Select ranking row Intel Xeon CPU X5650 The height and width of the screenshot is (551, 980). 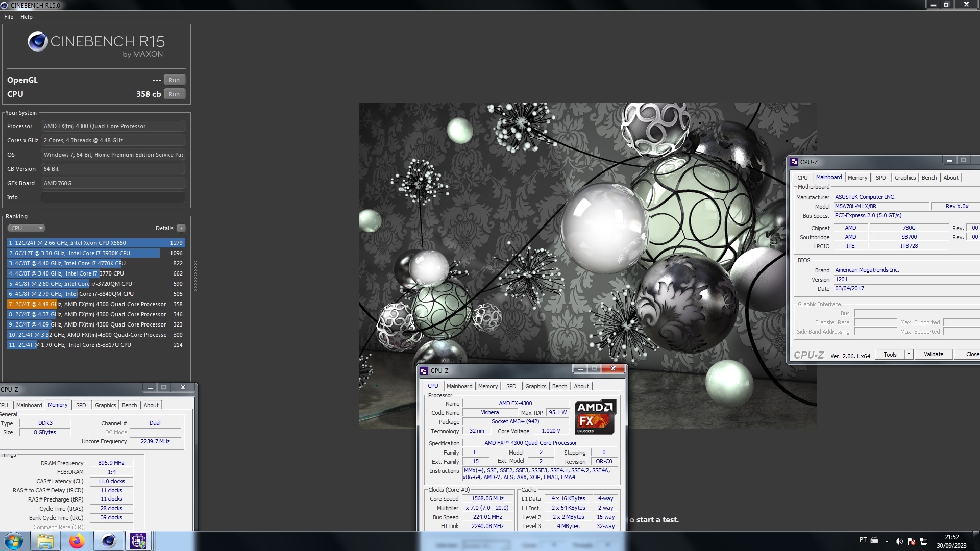coord(96,243)
